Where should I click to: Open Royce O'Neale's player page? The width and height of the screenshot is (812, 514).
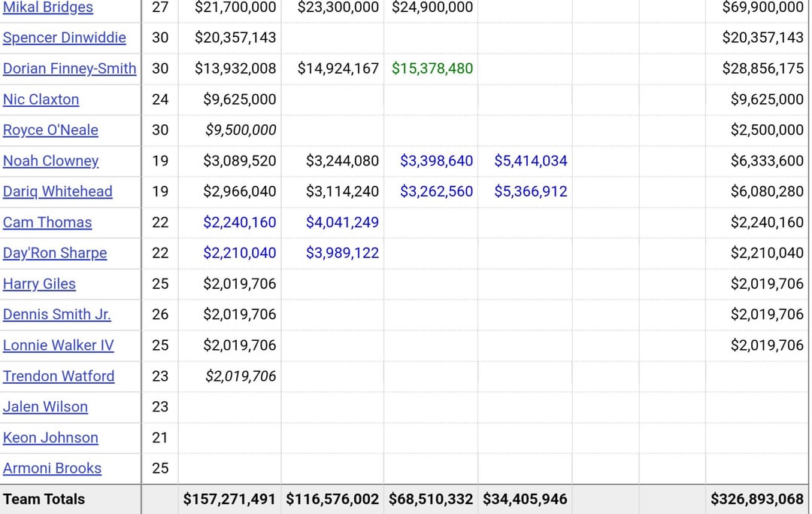tap(50, 130)
